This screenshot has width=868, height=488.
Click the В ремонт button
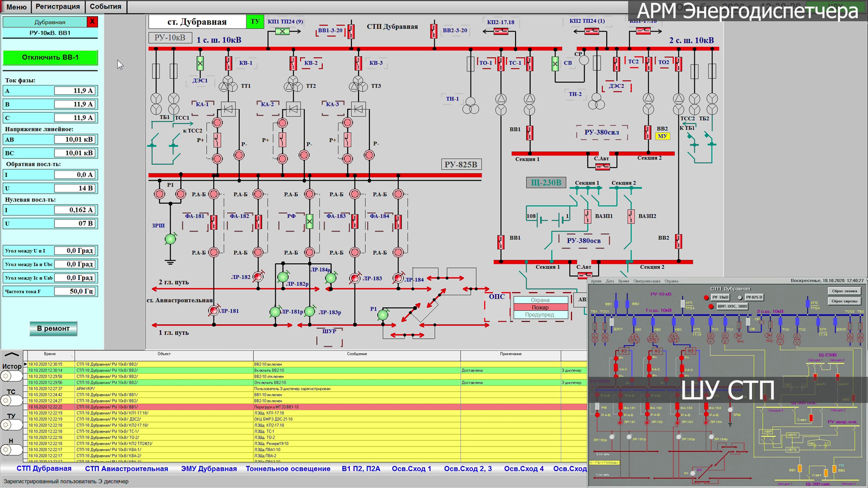pyautogui.click(x=53, y=328)
